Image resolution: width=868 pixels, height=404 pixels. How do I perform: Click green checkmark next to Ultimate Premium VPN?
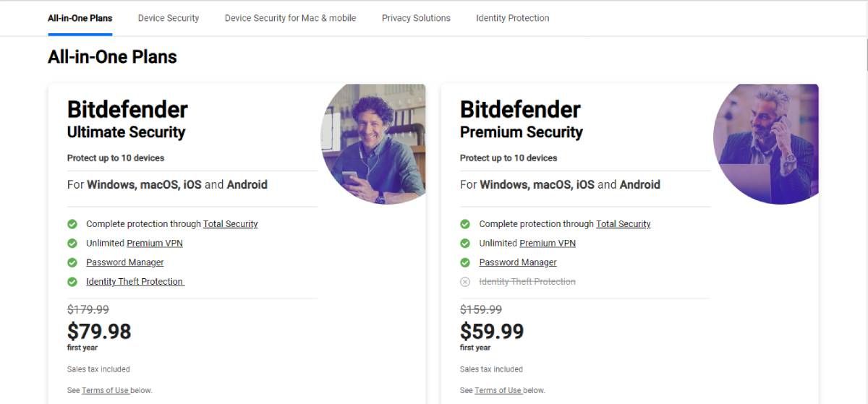point(72,244)
